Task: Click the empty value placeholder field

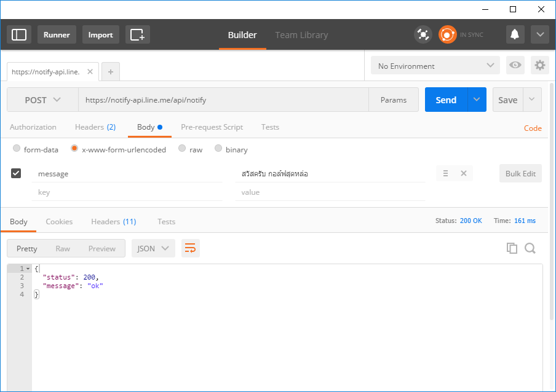Action: [330, 192]
